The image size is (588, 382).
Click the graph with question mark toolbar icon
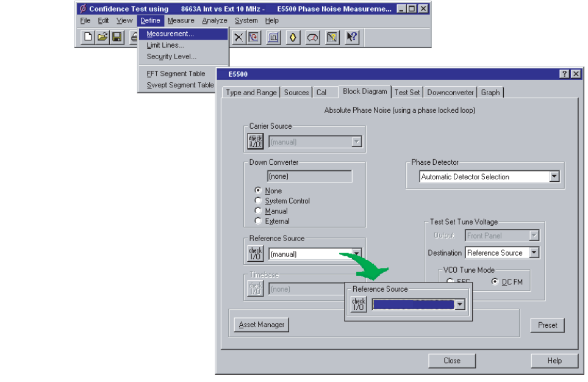click(332, 37)
